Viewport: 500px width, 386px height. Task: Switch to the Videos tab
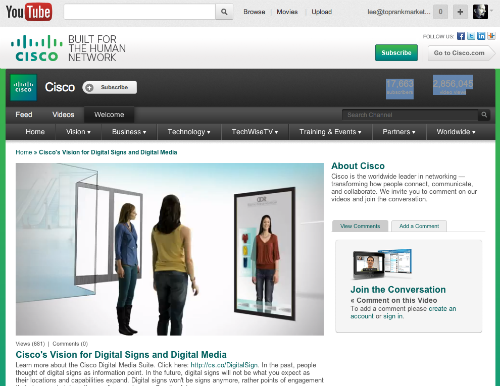point(63,115)
